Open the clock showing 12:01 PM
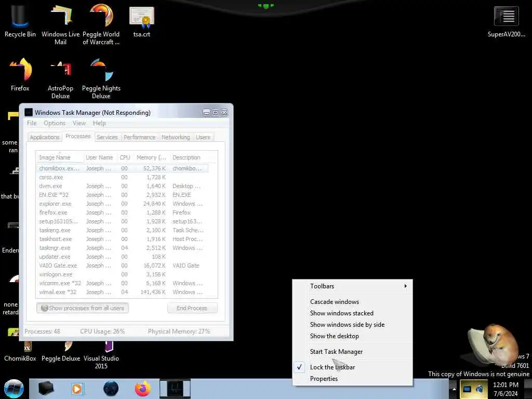Screen dimensions: 532x399 point(506,389)
